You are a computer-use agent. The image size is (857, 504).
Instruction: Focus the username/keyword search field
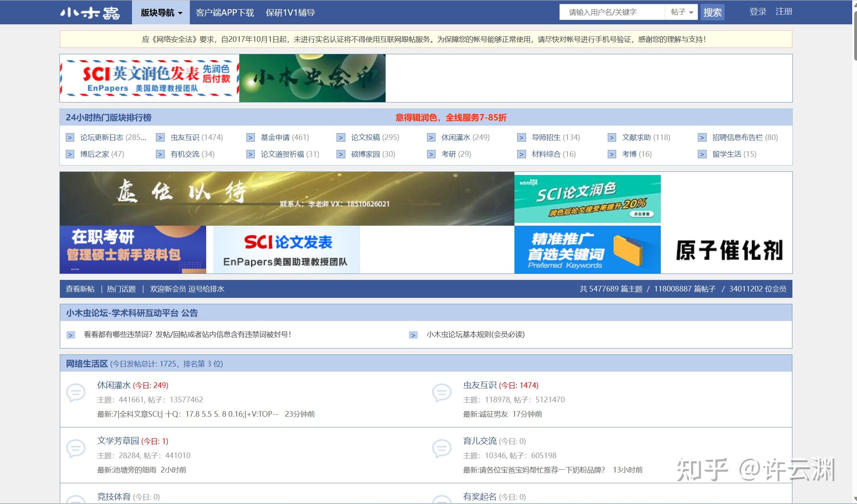coord(612,12)
